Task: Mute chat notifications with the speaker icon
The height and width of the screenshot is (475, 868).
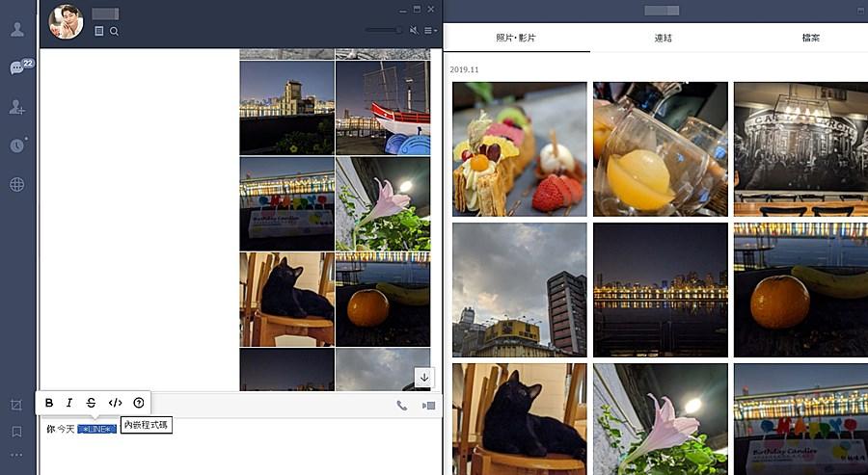Action: (414, 30)
